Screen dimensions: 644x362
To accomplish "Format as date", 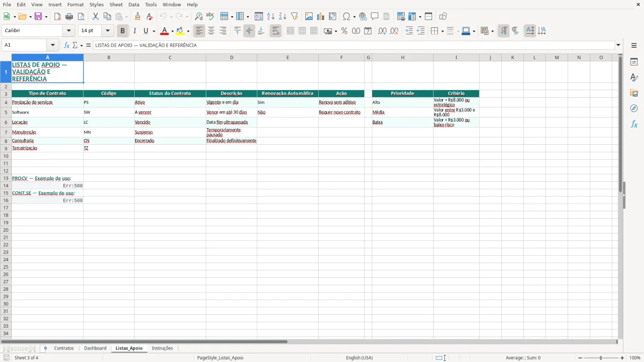I will pos(368,31).
